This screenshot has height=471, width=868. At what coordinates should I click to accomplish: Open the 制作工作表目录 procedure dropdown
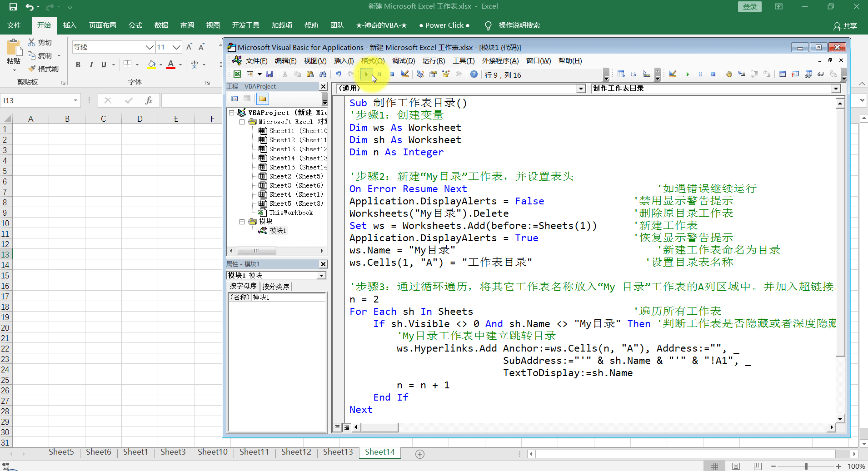pyautogui.click(x=836, y=89)
